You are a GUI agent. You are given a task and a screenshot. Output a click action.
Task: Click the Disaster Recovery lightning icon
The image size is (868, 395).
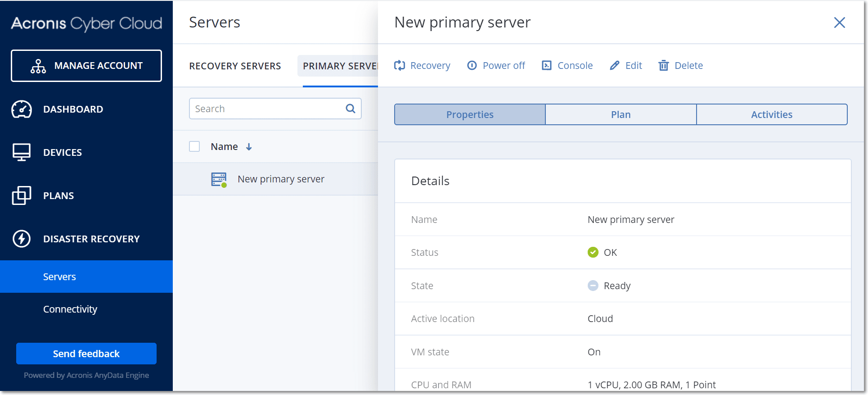point(22,239)
